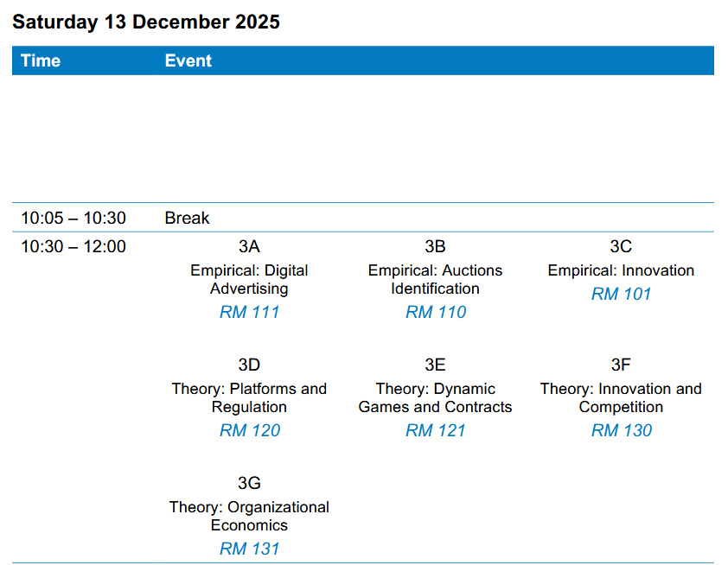Click the RM 101 room link

coord(621,295)
